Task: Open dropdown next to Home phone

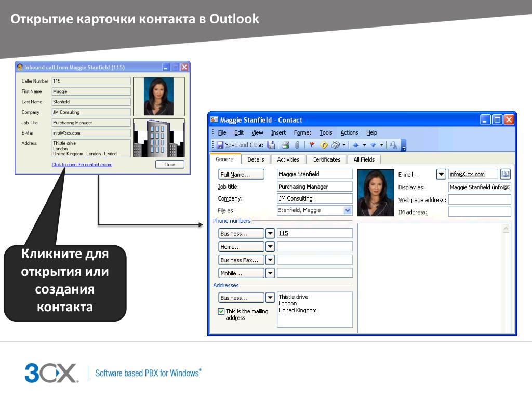Action: tap(270, 247)
